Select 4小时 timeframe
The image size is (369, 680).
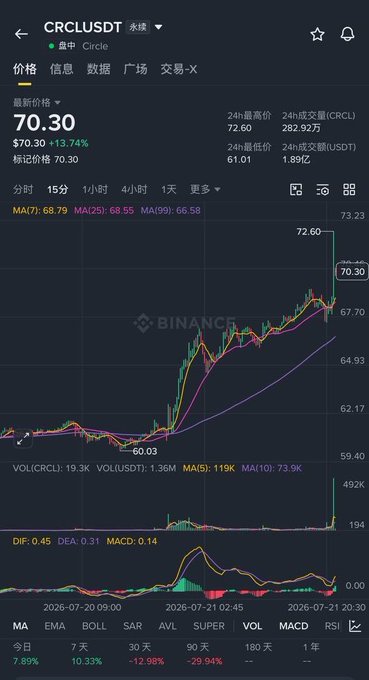click(x=134, y=190)
